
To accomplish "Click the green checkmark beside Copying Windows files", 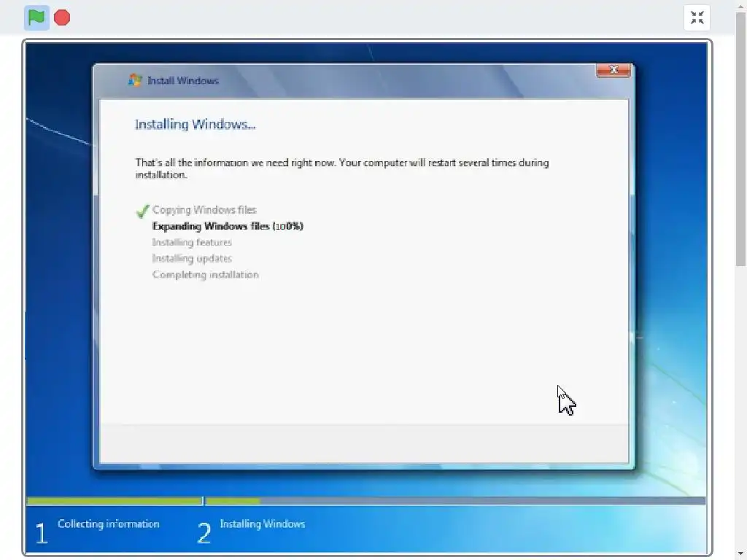I will click(x=142, y=211).
